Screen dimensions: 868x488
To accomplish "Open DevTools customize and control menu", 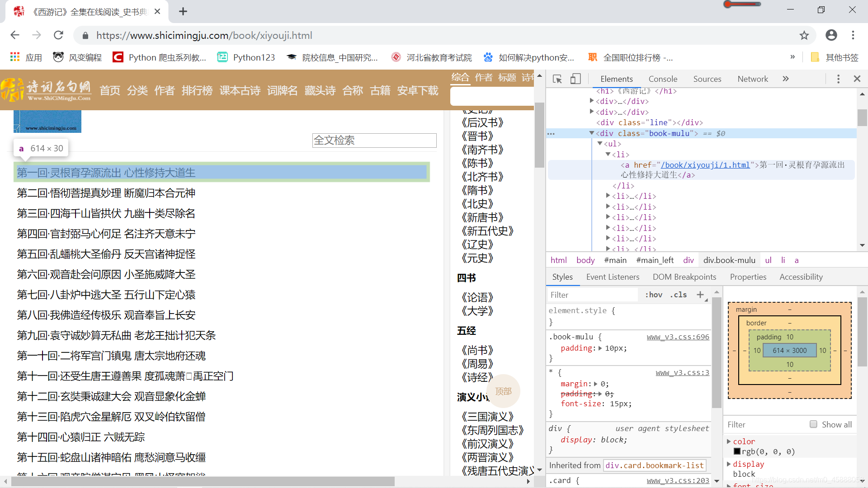I will pyautogui.click(x=838, y=79).
